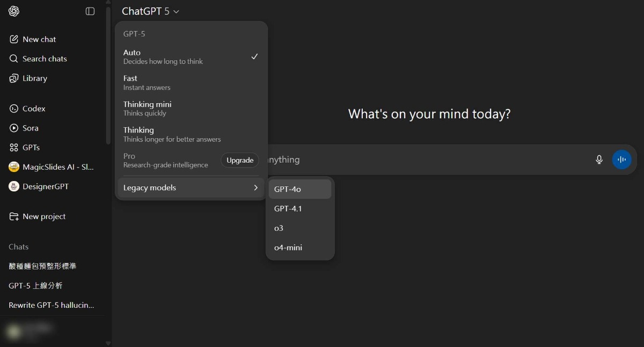Select o3 legacy model
The image size is (644, 347).
pos(300,228)
